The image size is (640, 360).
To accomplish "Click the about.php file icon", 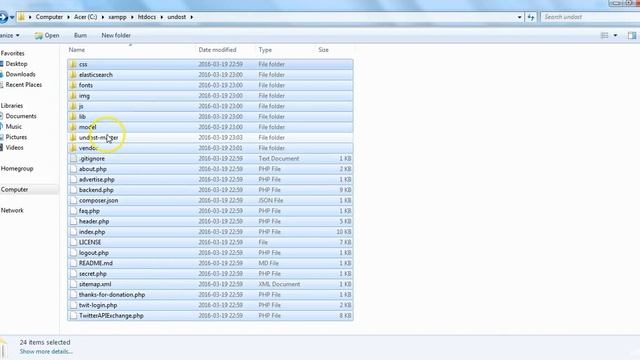I will [73, 169].
